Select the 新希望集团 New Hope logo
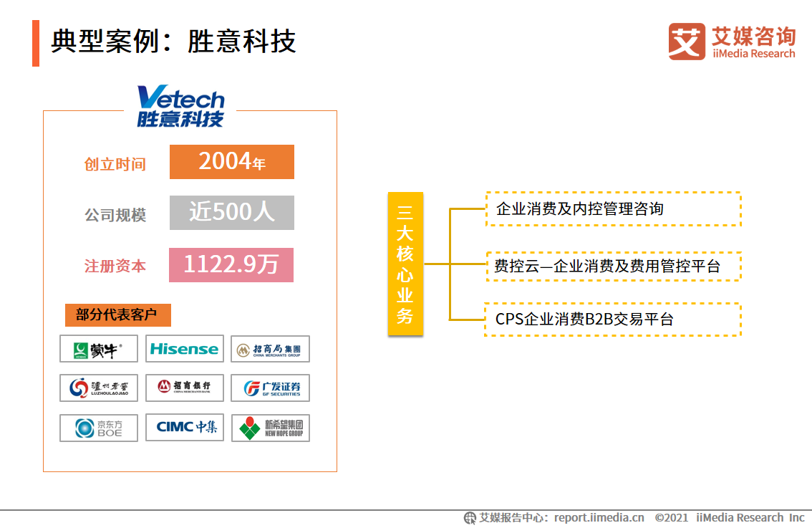This screenshot has height=528, width=812. click(x=270, y=428)
